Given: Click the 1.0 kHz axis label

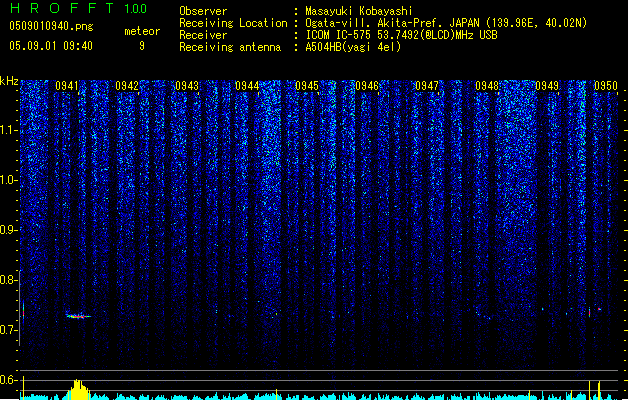Looking at the screenshot, I should 9,180.
